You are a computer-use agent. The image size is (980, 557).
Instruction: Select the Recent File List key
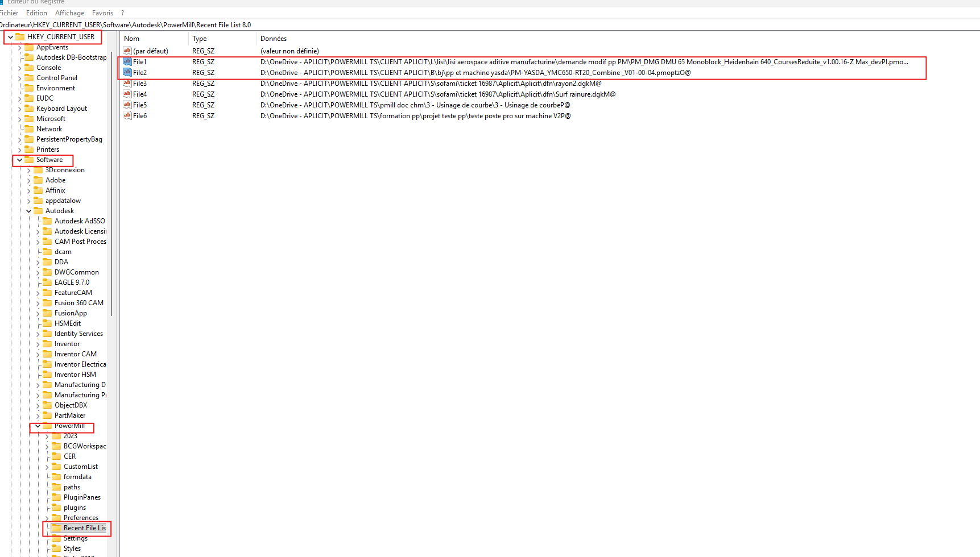tap(84, 528)
